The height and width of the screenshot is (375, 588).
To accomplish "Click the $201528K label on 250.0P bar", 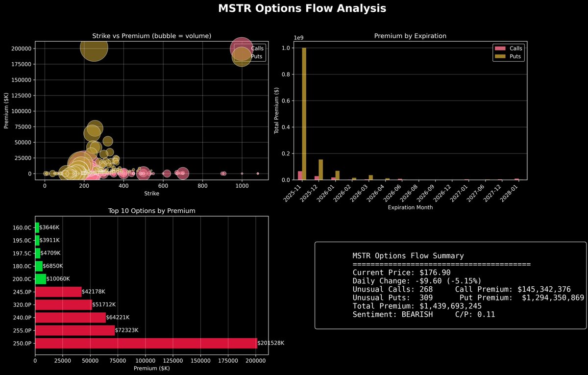I will (270, 343).
